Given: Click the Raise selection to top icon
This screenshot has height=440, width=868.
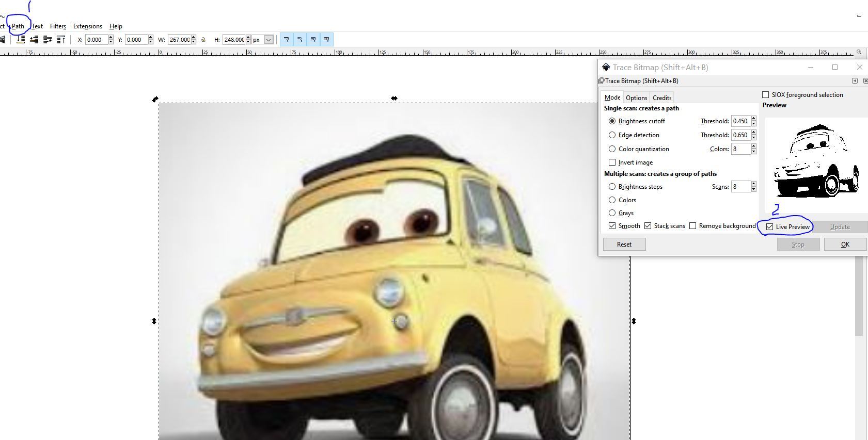Looking at the screenshot, I should [x=61, y=39].
